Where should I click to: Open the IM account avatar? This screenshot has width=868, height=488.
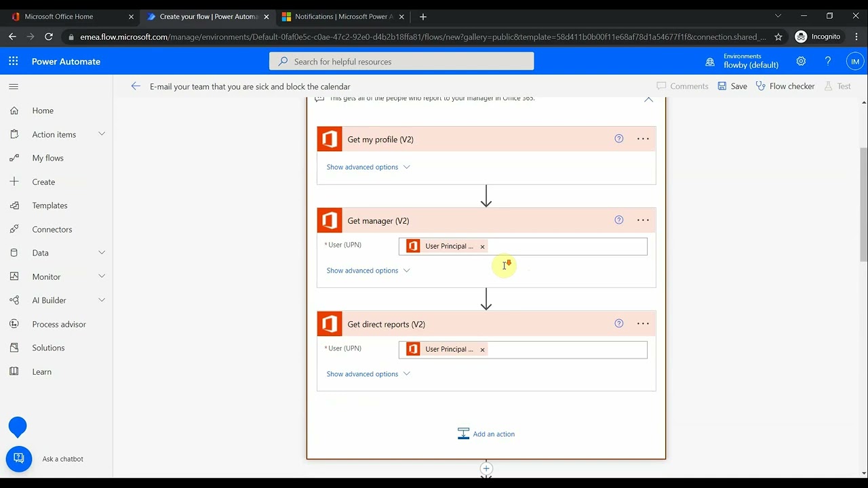click(x=855, y=61)
